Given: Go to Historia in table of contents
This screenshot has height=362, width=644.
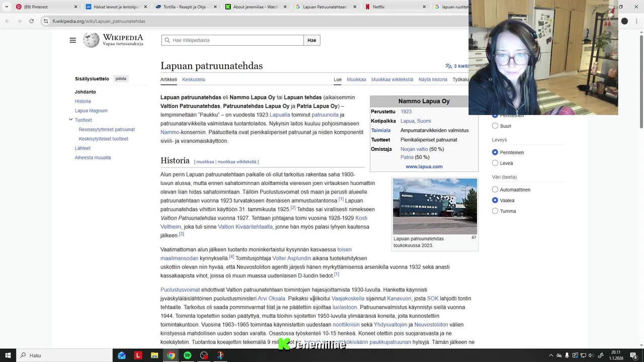Looking at the screenshot, I should click(83, 102).
